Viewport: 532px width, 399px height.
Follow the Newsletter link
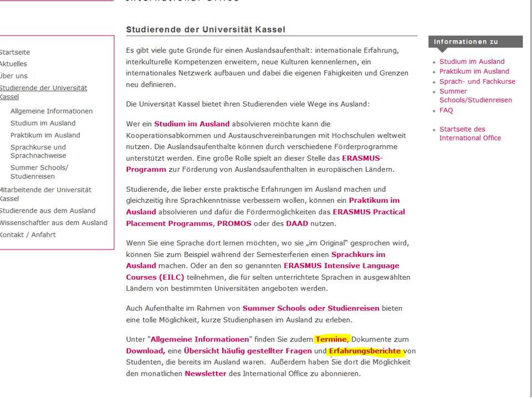(x=205, y=374)
